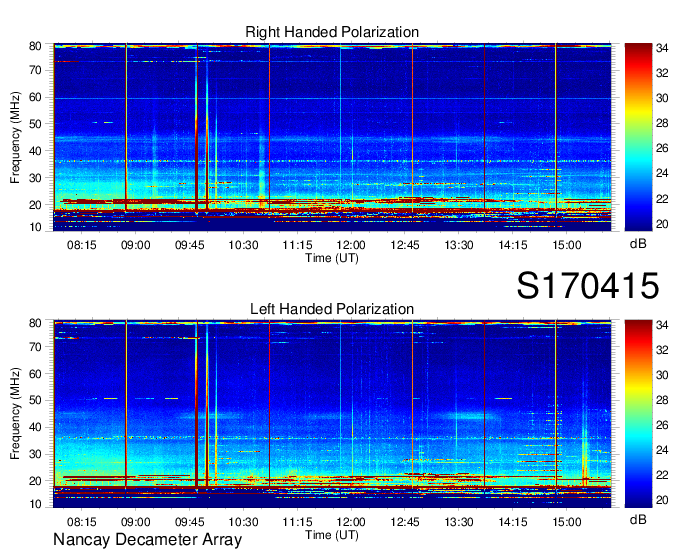
Task: Click the 10 MHz tick of Left Handed plot
Action: (35, 504)
